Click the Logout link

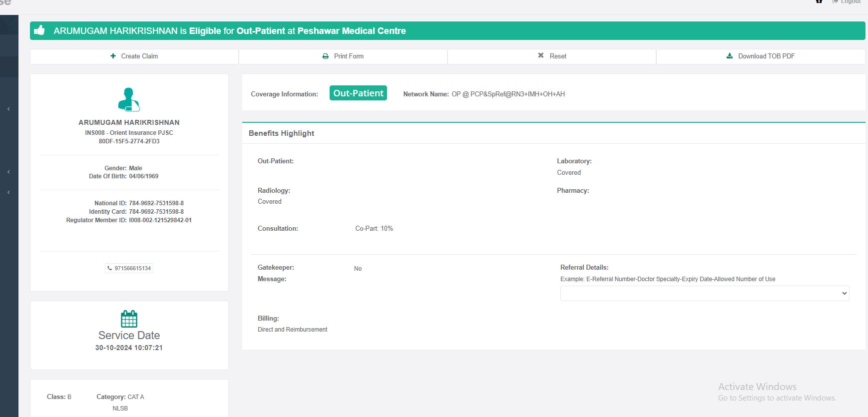(850, 2)
